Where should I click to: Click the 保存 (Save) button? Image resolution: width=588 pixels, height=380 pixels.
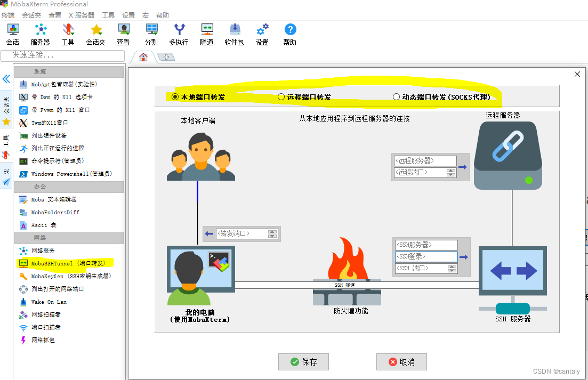[x=303, y=362]
